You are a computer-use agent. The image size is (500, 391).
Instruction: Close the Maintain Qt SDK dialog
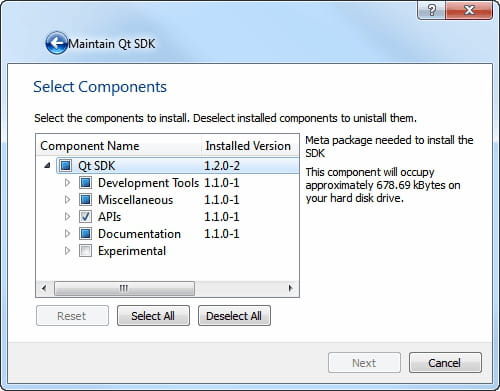[469, 10]
